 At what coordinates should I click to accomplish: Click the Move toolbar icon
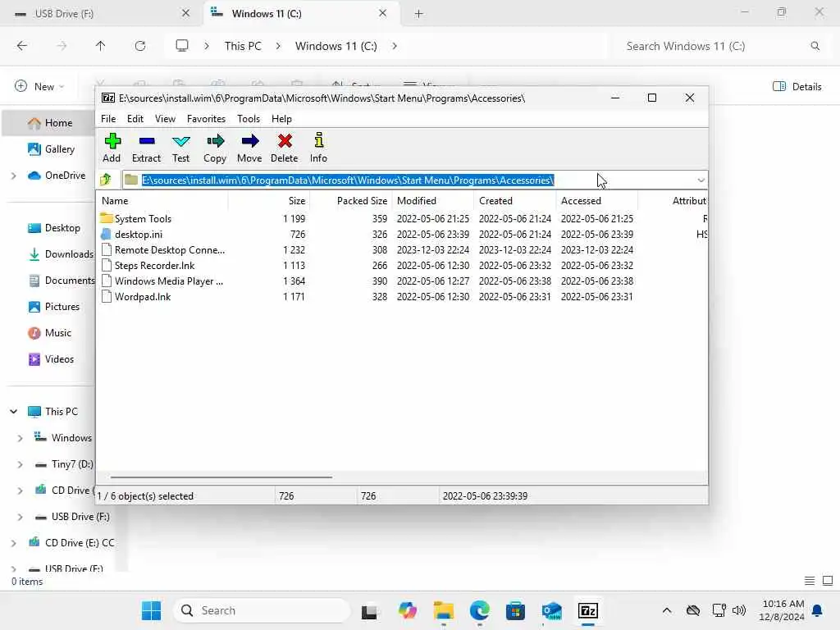(x=249, y=148)
